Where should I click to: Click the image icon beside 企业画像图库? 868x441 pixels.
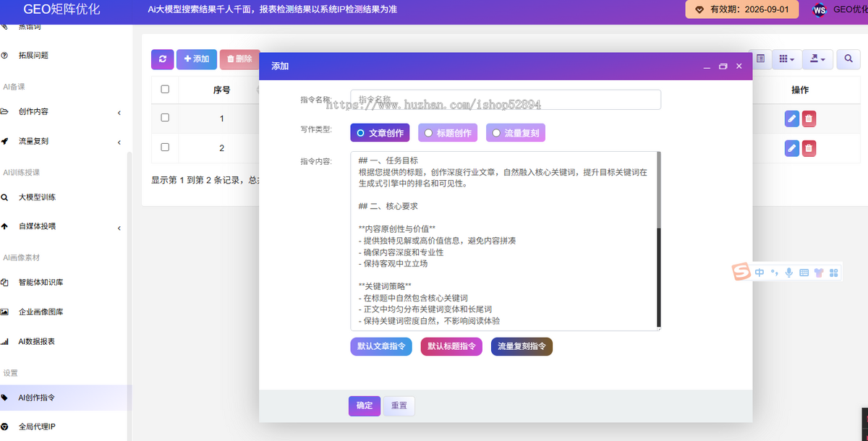click(4, 312)
